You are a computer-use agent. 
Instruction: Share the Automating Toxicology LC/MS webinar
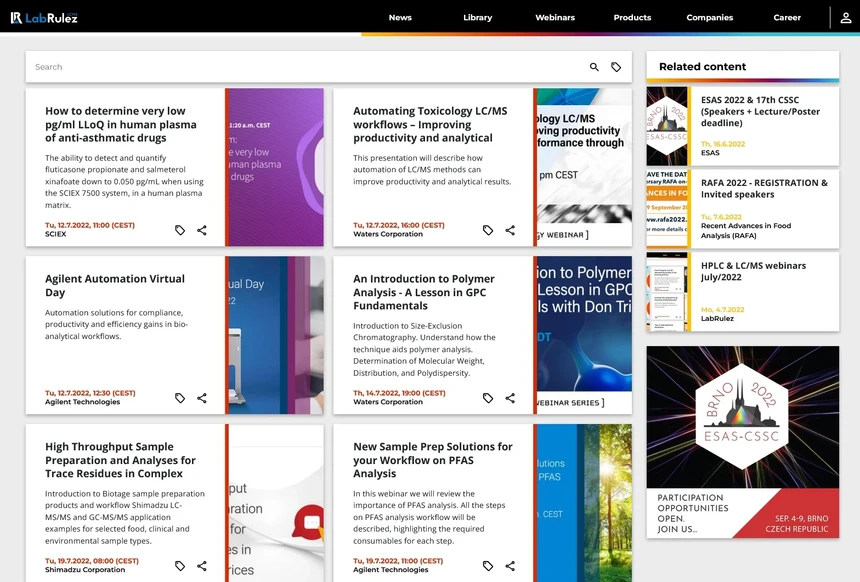(510, 230)
